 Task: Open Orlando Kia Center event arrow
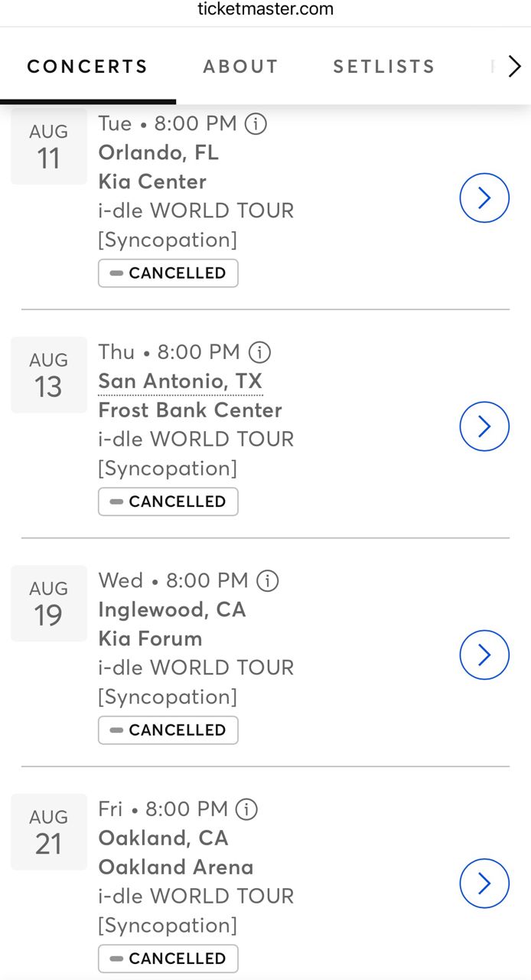(484, 198)
